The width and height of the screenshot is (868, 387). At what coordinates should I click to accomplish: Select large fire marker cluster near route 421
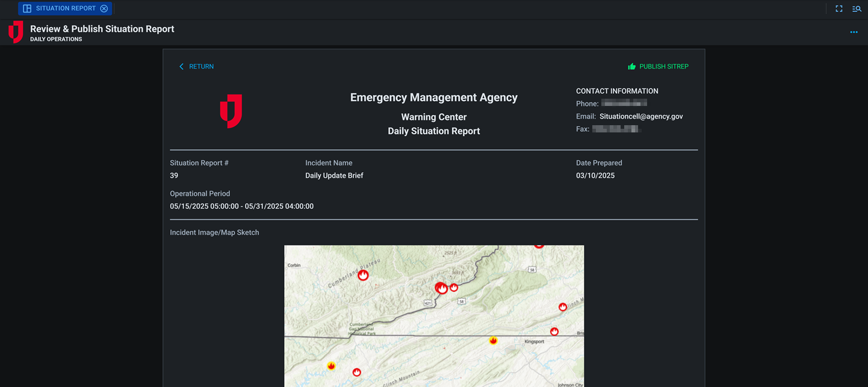click(442, 288)
